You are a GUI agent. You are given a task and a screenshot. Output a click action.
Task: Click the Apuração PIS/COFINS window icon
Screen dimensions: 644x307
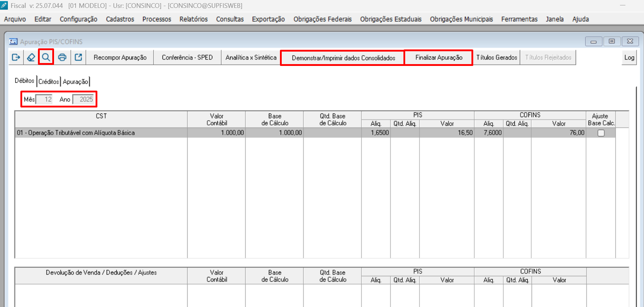click(13, 42)
